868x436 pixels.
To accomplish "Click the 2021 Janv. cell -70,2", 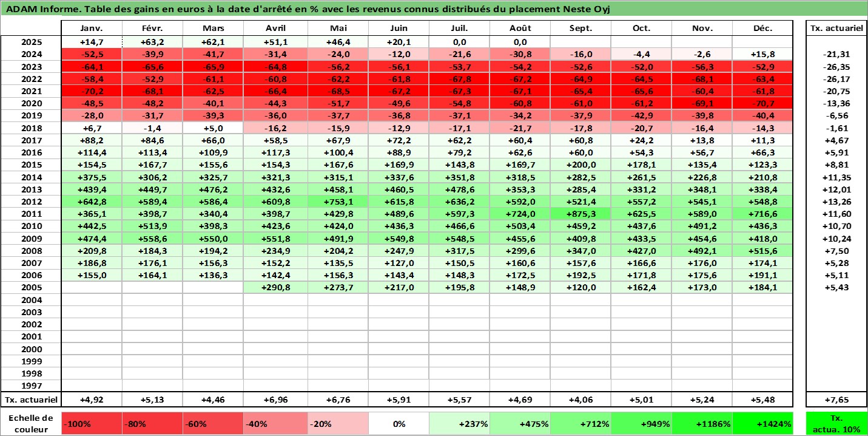I will tap(92, 91).
